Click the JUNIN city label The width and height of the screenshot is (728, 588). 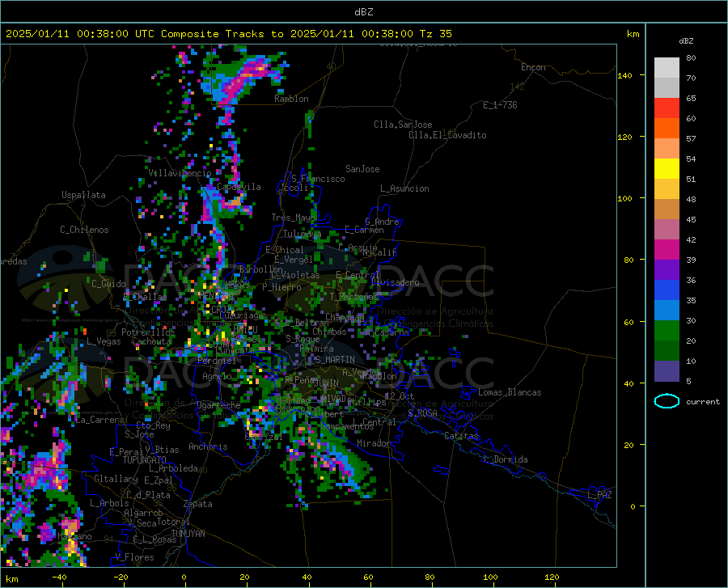[327, 383]
